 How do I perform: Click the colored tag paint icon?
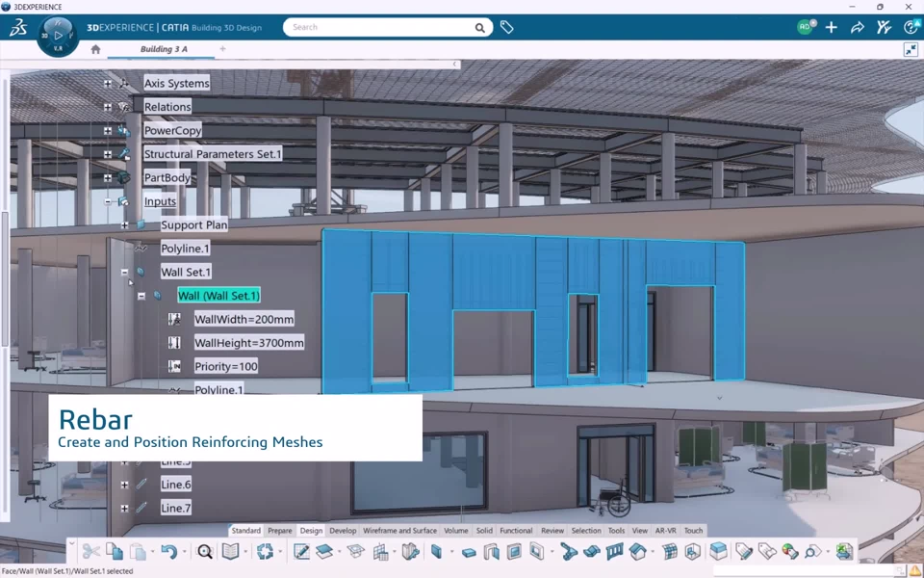pos(789,551)
